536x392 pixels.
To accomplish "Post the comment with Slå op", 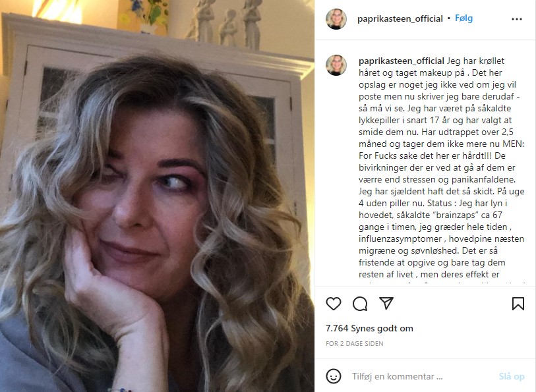I will pos(512,377).
